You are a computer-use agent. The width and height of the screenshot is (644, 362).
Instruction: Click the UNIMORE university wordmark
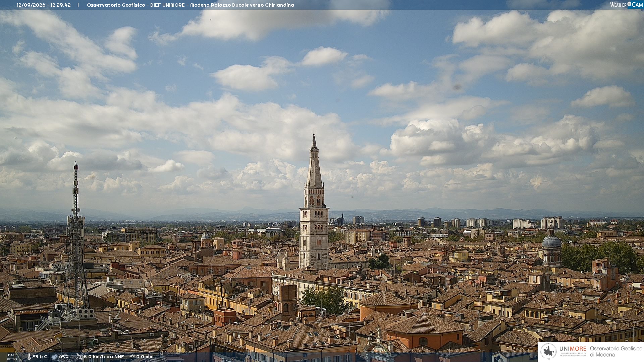click(573, 349)
